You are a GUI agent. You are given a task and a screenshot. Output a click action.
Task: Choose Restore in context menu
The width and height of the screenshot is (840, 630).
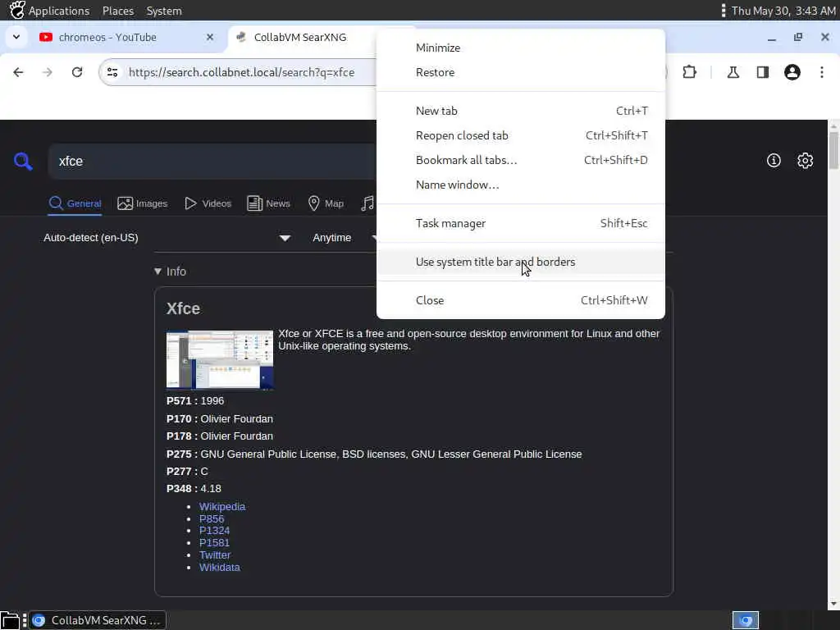click(x=521, y=72)
